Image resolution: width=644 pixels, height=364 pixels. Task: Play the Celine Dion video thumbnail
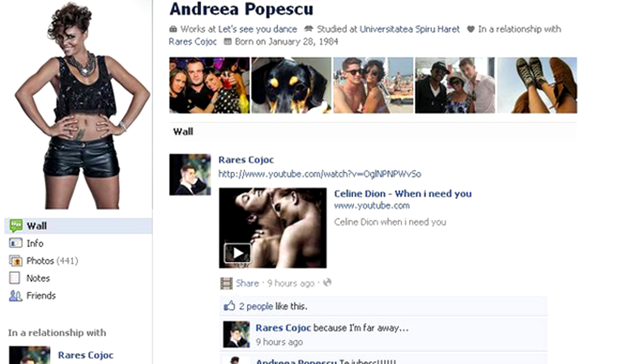coord(237,253)
